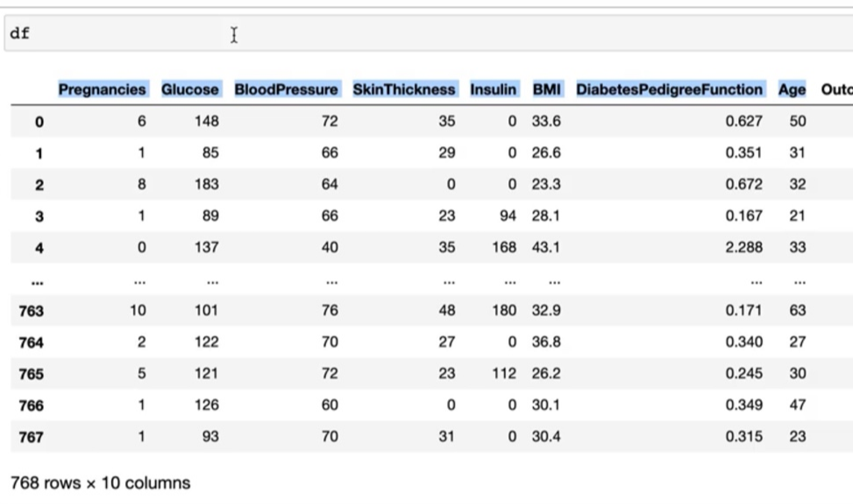The width and height of the screenshot is (853, 504).
Task: Click the BloodPressure column header
Action: click(x=286, y=89)
